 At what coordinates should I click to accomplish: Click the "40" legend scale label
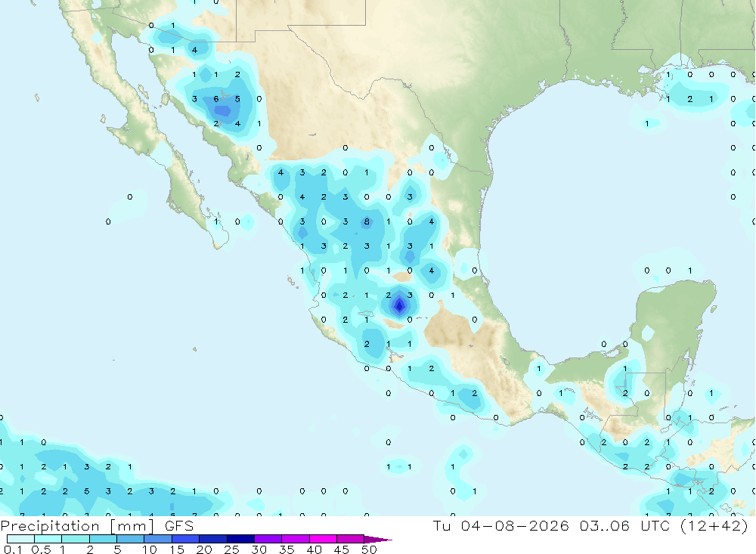[314, 549]
